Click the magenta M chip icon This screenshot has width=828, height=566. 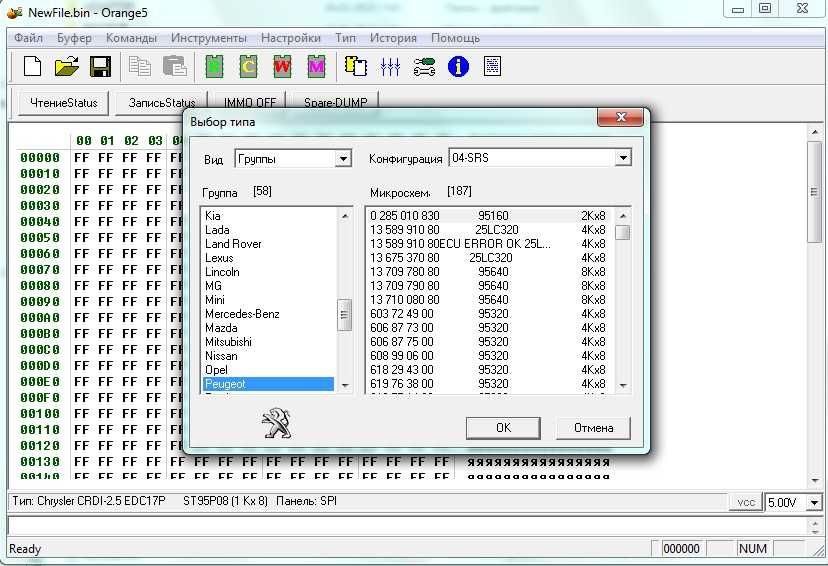[316, 67]
